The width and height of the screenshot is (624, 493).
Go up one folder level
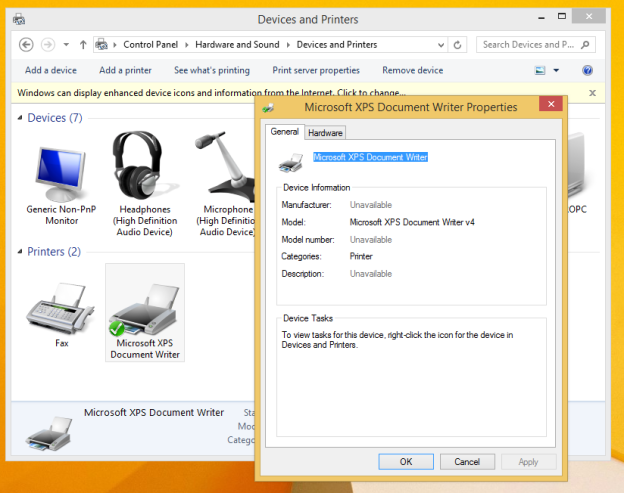point(82,45)
